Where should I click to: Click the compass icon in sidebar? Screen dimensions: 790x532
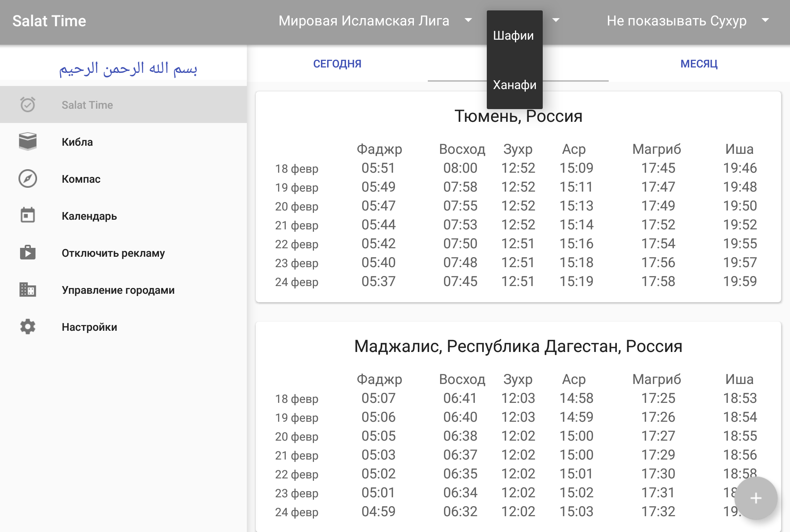(28, 178)
